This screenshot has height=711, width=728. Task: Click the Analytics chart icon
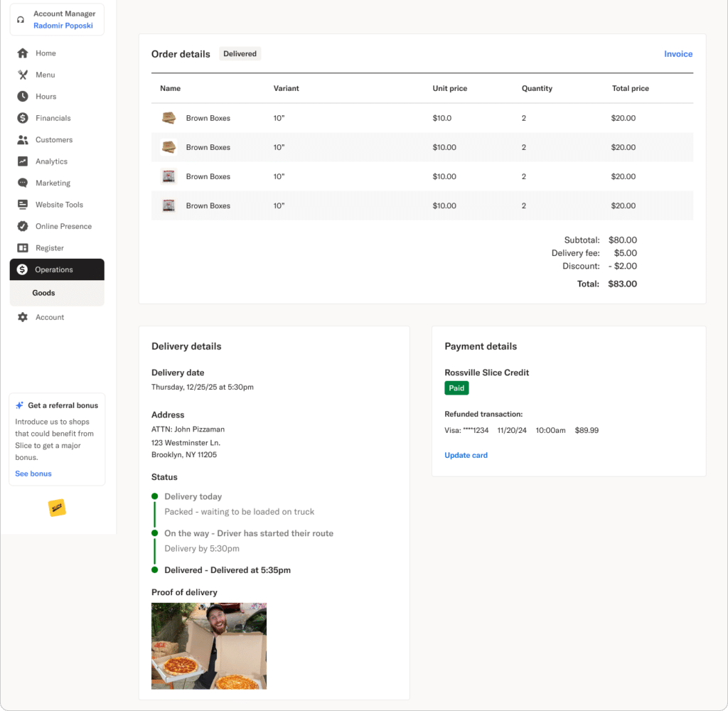[22, 161]
